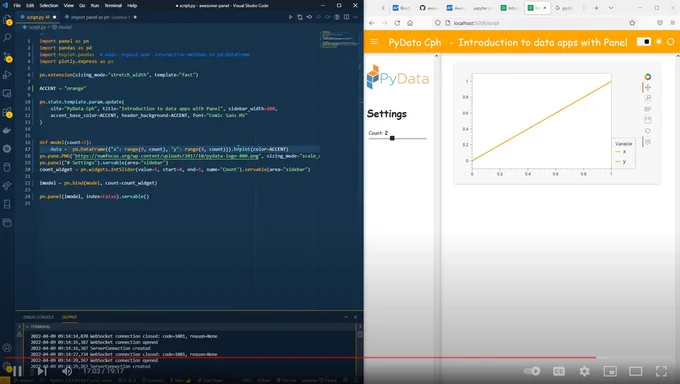This screenshot has width=680, height=384.
Task: Open Extensions view in activity bar
Action: pyautogui.click(x=7, y=112)
